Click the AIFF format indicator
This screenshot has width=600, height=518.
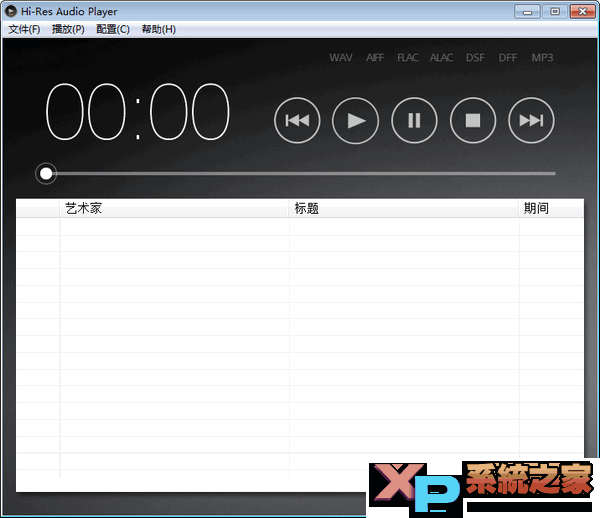point(375,58)
